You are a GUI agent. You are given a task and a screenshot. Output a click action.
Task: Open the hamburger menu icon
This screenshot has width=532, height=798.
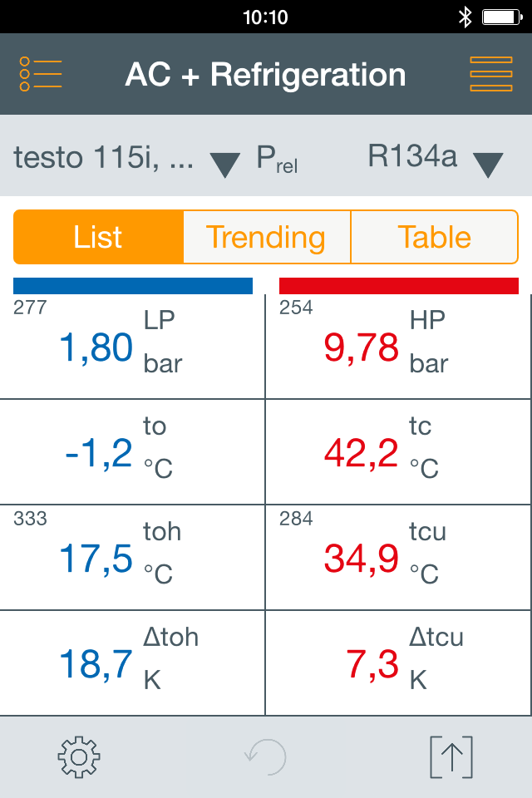(491, 75)
